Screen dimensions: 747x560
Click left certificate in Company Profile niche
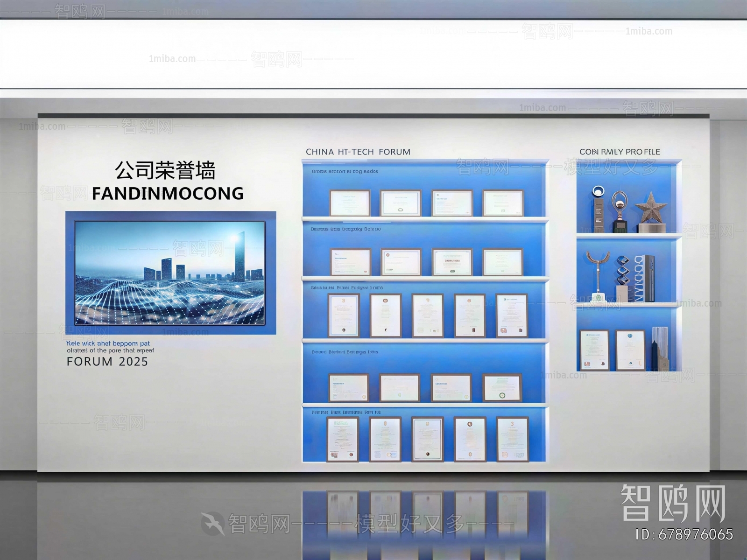coord(594,350)
